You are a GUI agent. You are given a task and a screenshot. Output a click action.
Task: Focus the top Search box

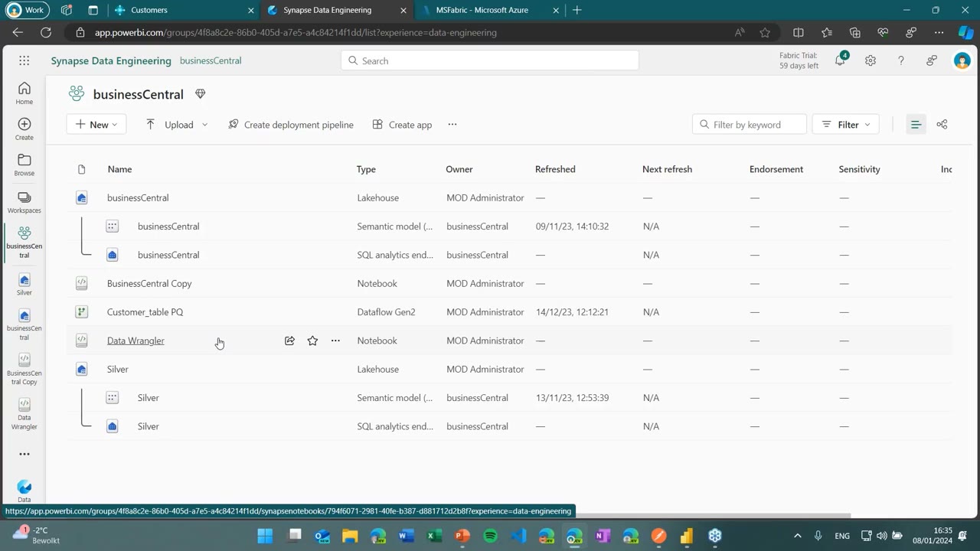(x=490, y=60)
